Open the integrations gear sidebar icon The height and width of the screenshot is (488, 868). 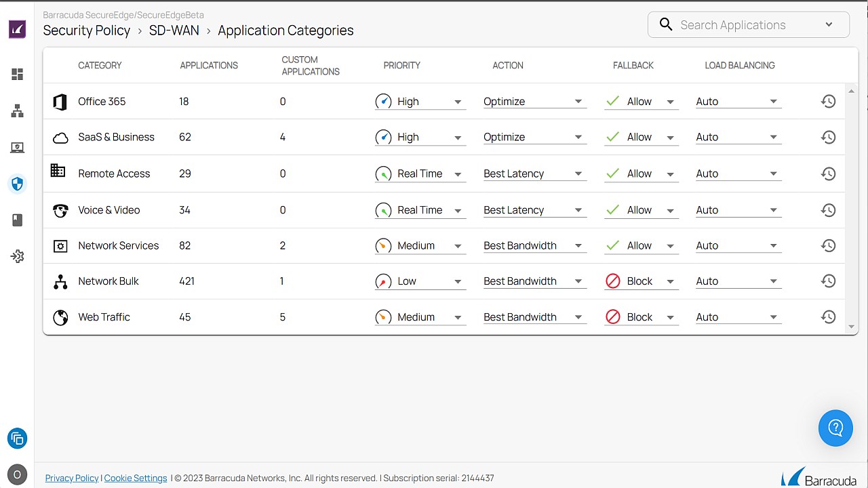click(18, 256)
